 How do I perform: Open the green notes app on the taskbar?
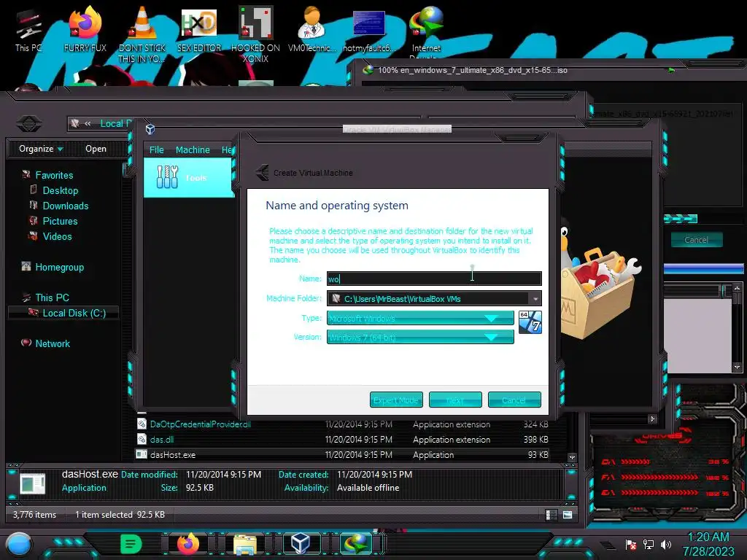click(131, 544)
